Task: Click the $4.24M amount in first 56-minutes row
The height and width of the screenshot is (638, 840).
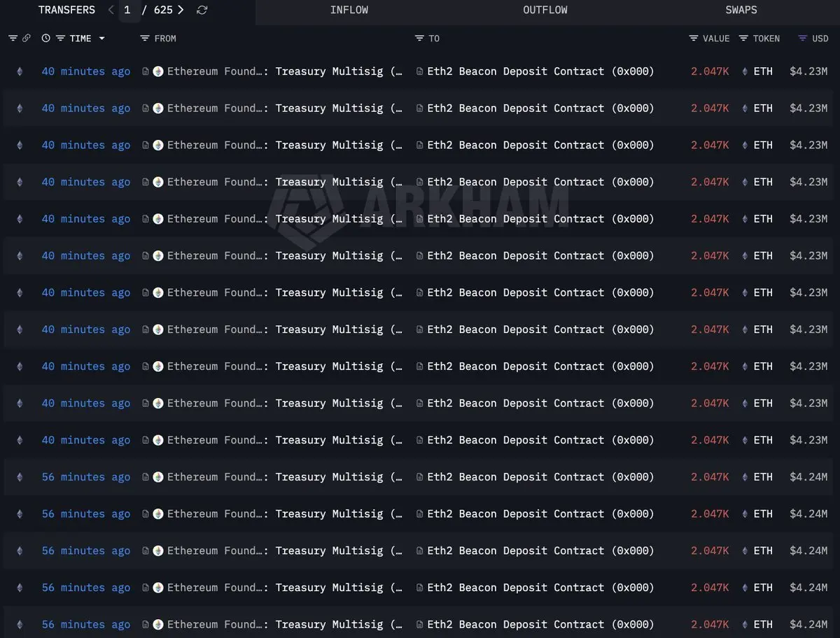Action: click(x=808, y=477)
